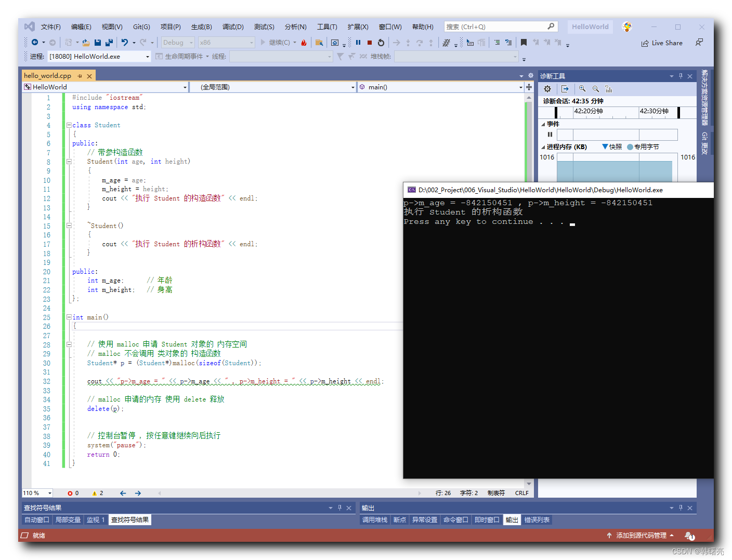732x560 pixels.
Task: Click the Live Share button
Action: 662,43
